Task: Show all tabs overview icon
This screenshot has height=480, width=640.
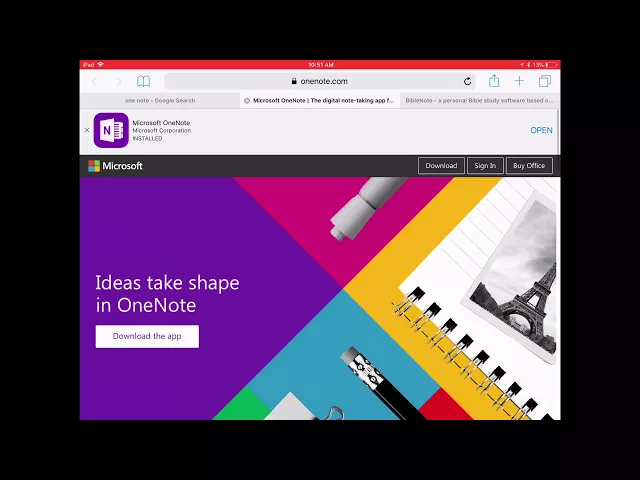Action: click(544, 81)
